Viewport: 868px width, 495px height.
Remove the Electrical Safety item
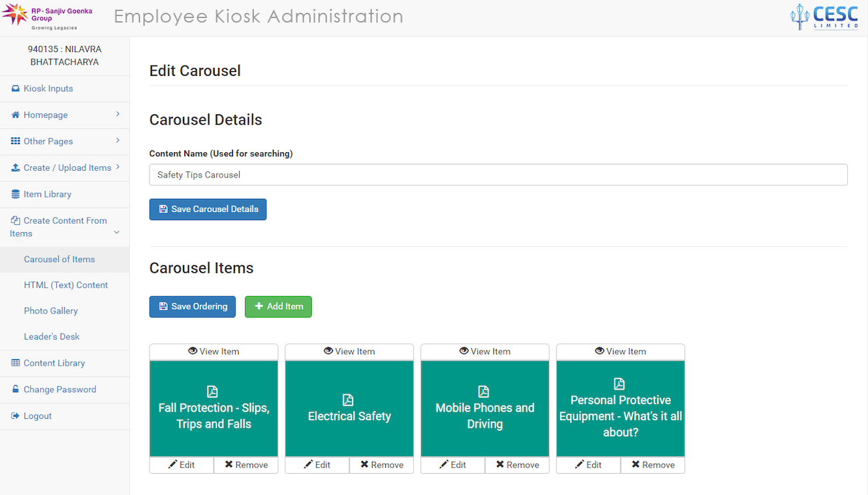pos(381,465)
